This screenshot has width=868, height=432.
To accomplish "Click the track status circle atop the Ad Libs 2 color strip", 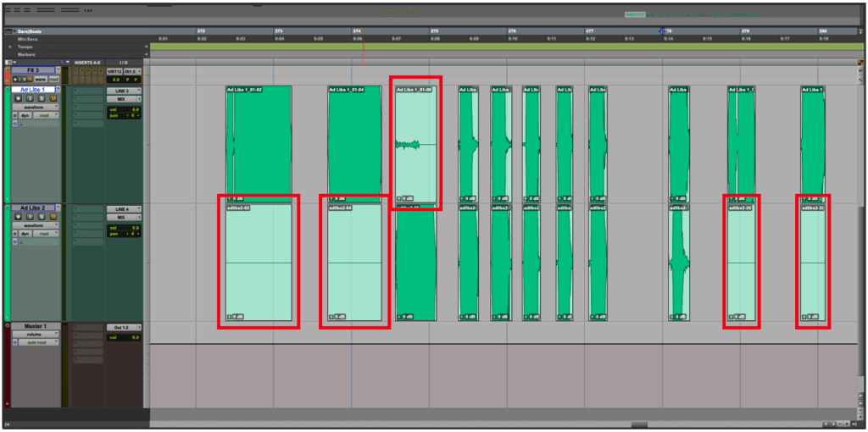I will [7, 208].
